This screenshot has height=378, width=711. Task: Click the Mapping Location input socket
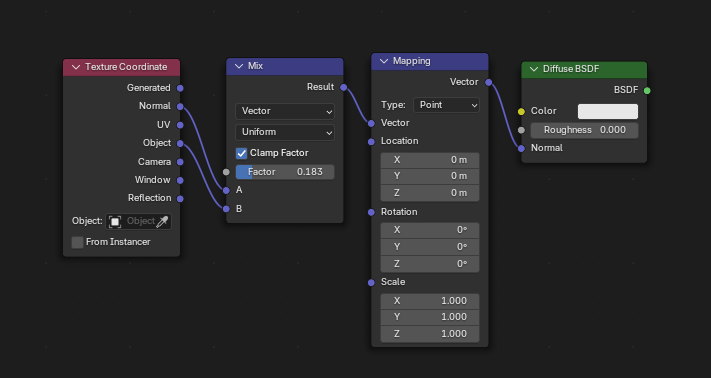point(371,141)
